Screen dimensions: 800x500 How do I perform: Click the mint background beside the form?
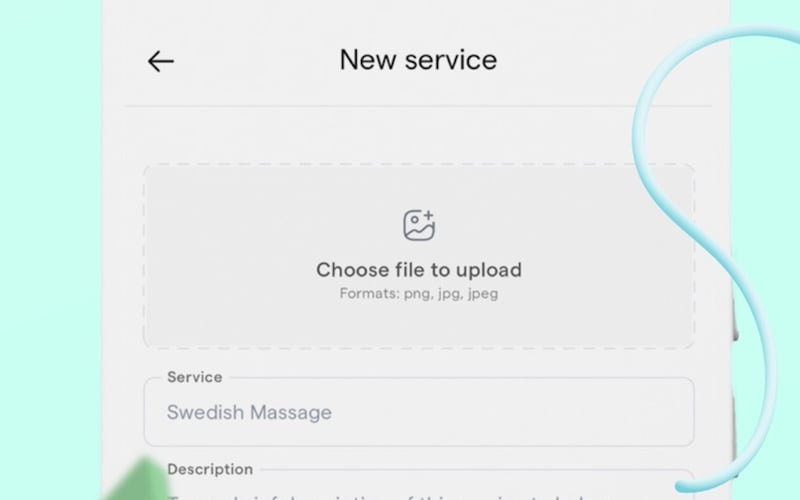coord(51,250)
